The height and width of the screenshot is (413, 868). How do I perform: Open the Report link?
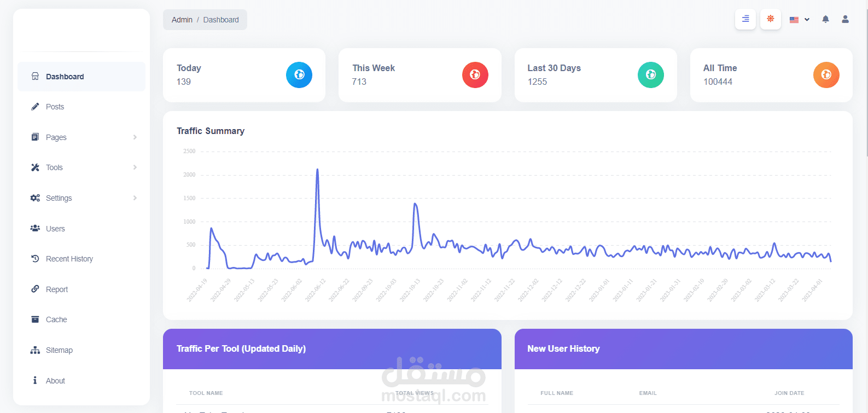pos(81,289)
